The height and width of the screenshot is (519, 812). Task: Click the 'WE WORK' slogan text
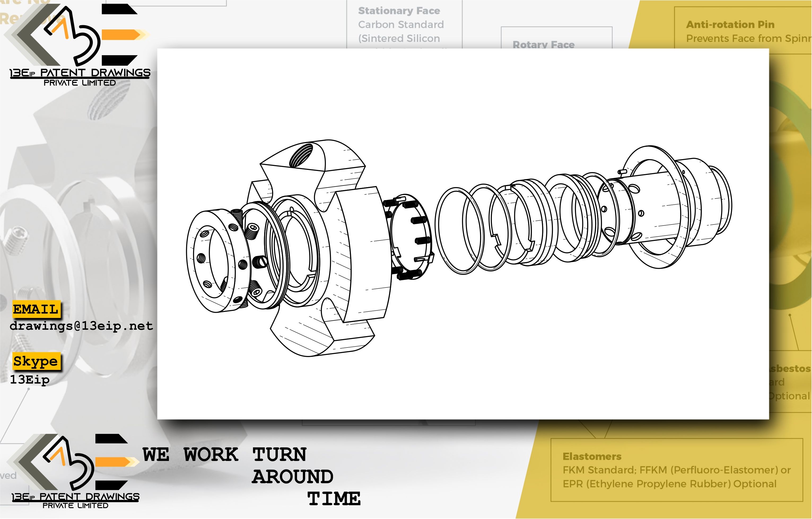190,455
